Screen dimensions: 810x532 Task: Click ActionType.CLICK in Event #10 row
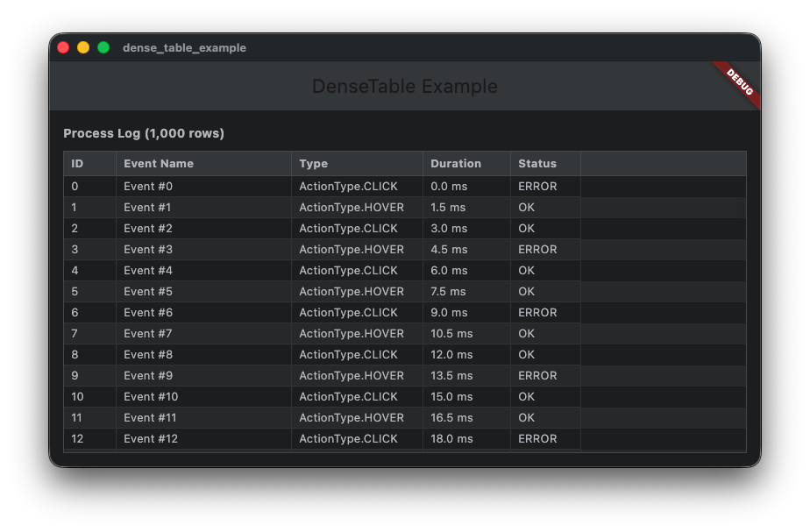[x=357, y=397]
